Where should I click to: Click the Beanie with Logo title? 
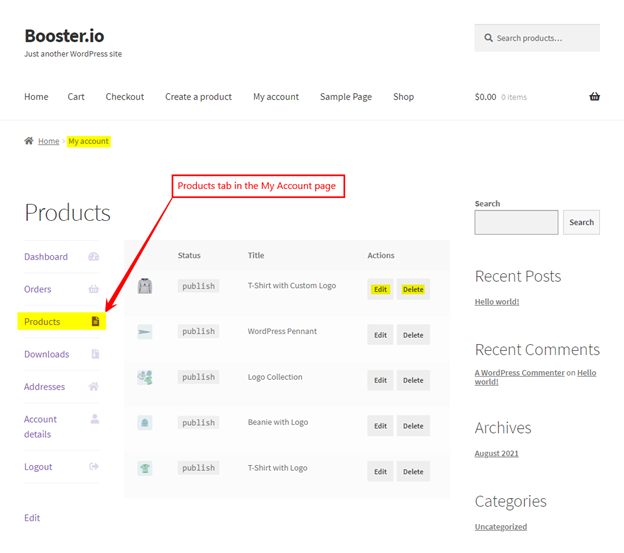click(x=278, y=422)
